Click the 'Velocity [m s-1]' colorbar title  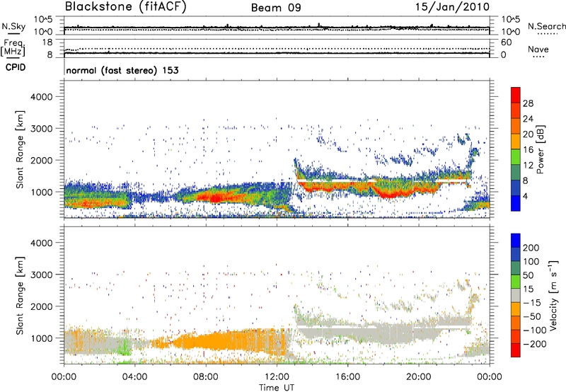pyautogui.click(x=553, y=295)
